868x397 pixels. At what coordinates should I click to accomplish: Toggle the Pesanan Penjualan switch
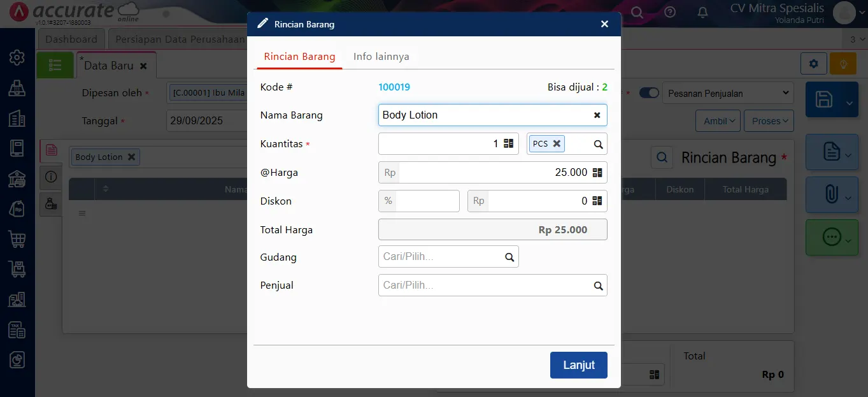pyautogui.click(x=649, y=93)
